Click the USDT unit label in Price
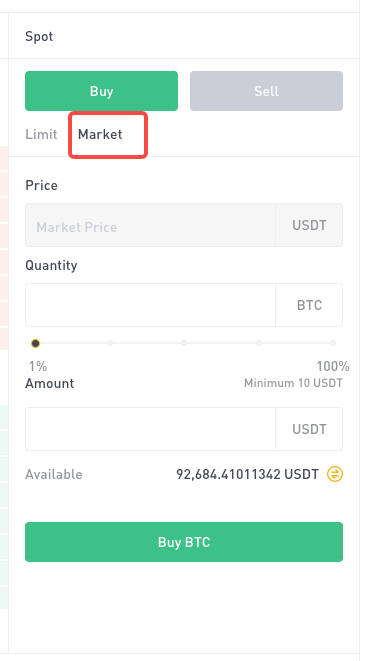 click(x=309, y=225)
